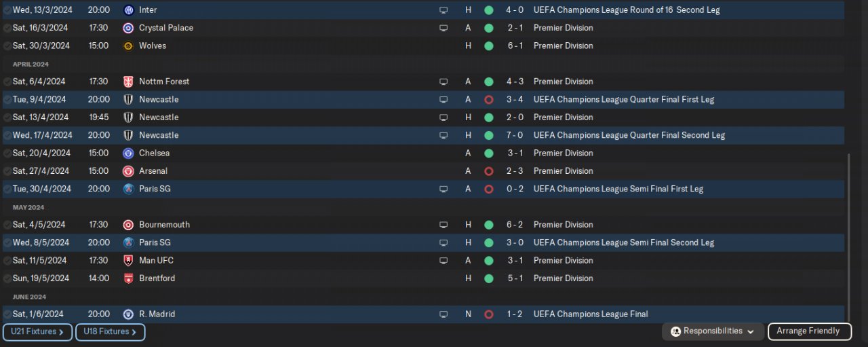Screen dimensions: 868x347
Task: Click the green win indicator for Brentford match
Action: pos(488,278)
